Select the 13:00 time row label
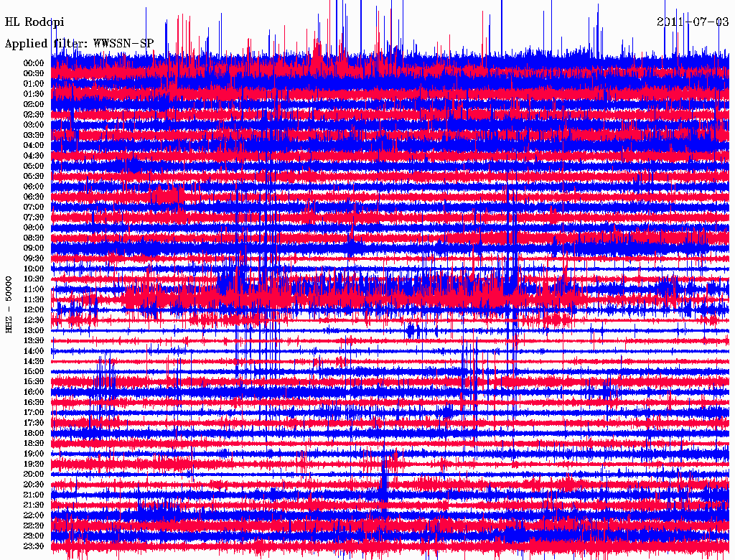Image resolution: width=735 pixels, height=560 pixels. pyautogui.click(x=34, y=330)
